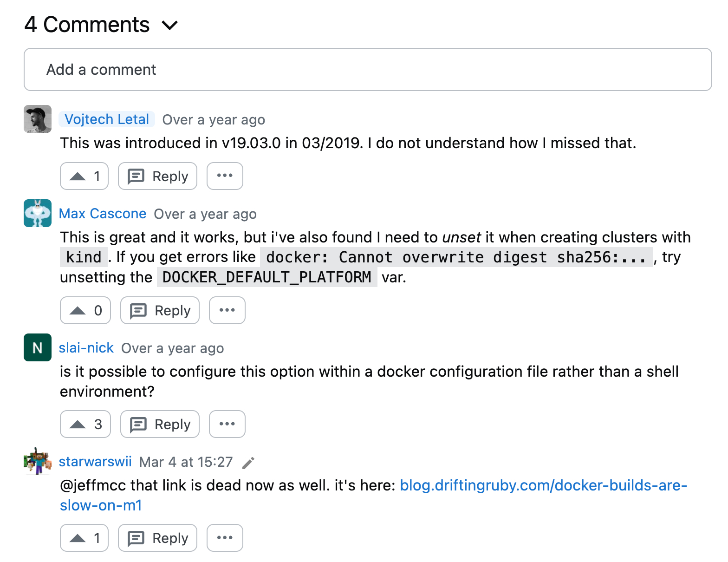
Task: Open more options for Vojtech Letal's comment
Action: click(225, 176)
